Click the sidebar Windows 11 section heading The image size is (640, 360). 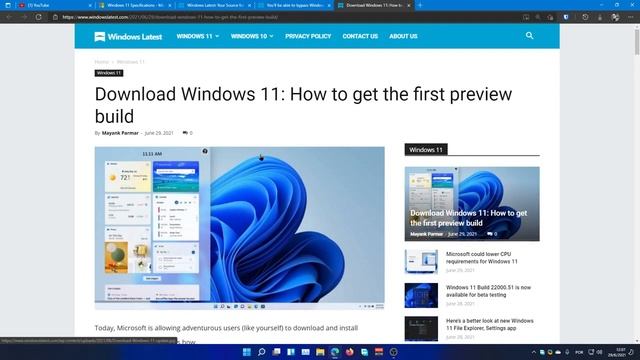(426, 150)
